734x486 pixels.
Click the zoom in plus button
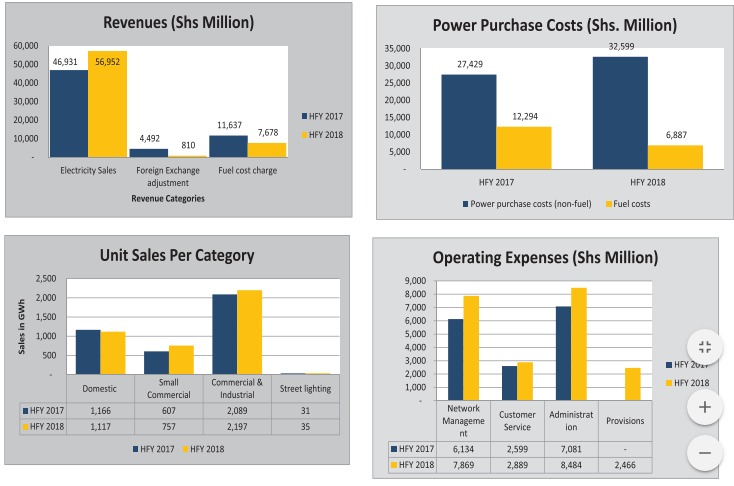(705, 407)
